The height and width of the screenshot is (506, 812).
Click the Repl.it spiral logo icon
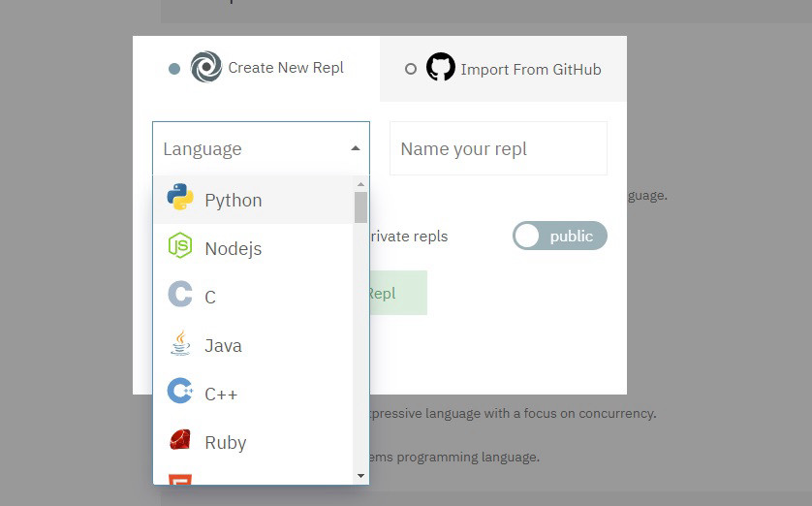click(x=206, y=67)
